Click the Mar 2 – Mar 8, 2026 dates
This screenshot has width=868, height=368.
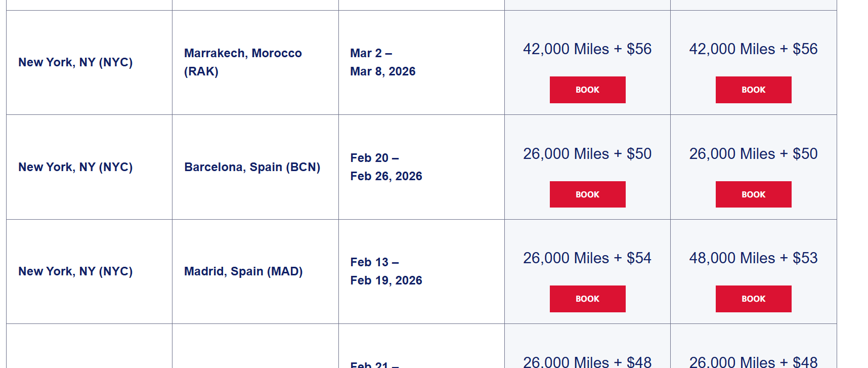coord(382,62)
